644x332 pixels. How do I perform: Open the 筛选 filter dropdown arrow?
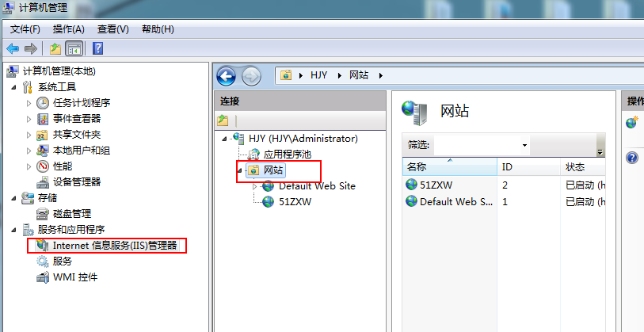(x=524, y=145)
